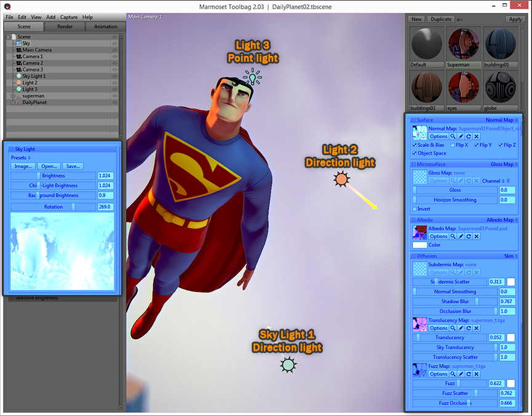Click the Albedo Map texture preview icon
Viewport: 532px width, 416px height.
point(419,233)
